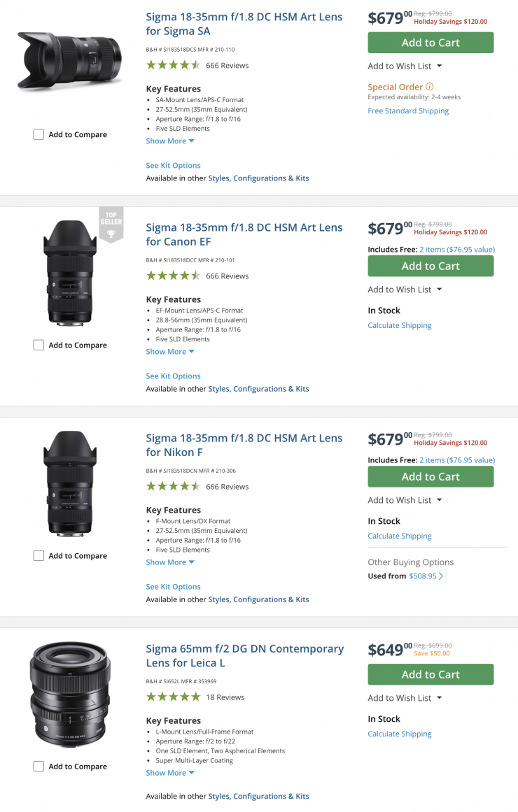Check Add to Compare for Sigma SA lens
The height and width of the screenshot is (812, 518).
coord(39,134)
